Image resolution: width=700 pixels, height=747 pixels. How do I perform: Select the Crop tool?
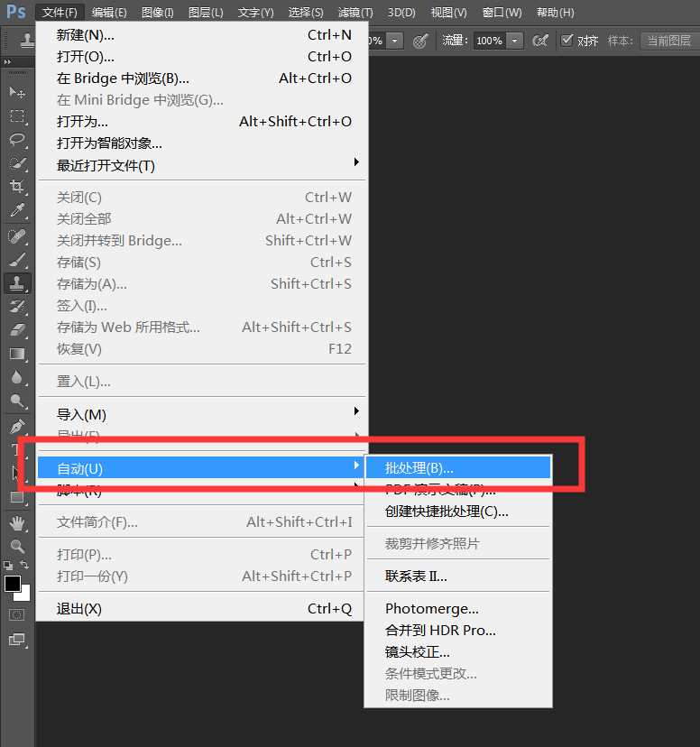[17, 186]
